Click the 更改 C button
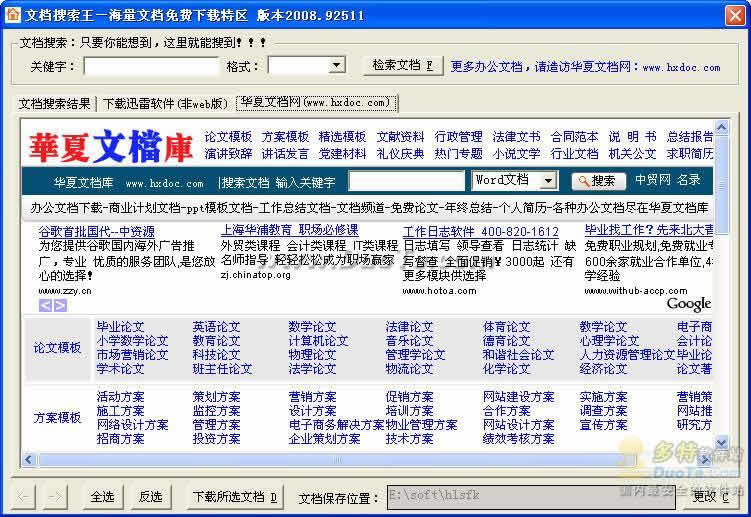This screenshot has width=751, height=517. [x=711, y=497]
